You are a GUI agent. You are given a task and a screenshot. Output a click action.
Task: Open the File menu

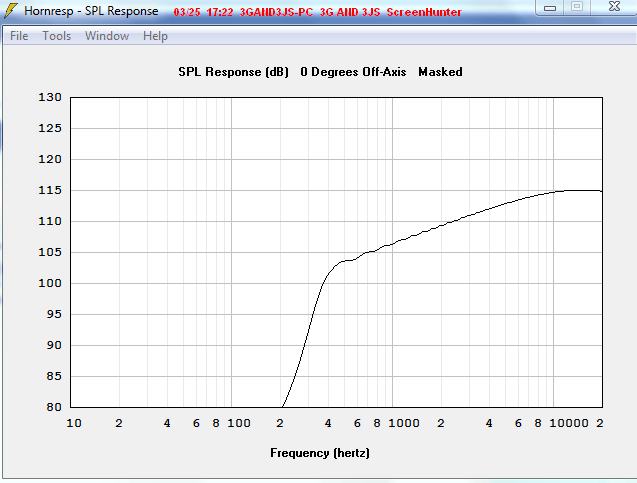tap(19, 36)
